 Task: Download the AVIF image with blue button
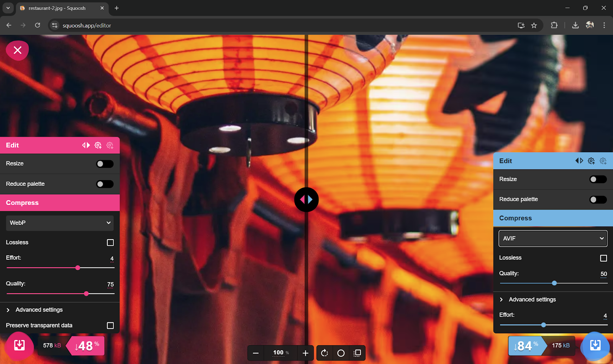[x=595, y=346]
